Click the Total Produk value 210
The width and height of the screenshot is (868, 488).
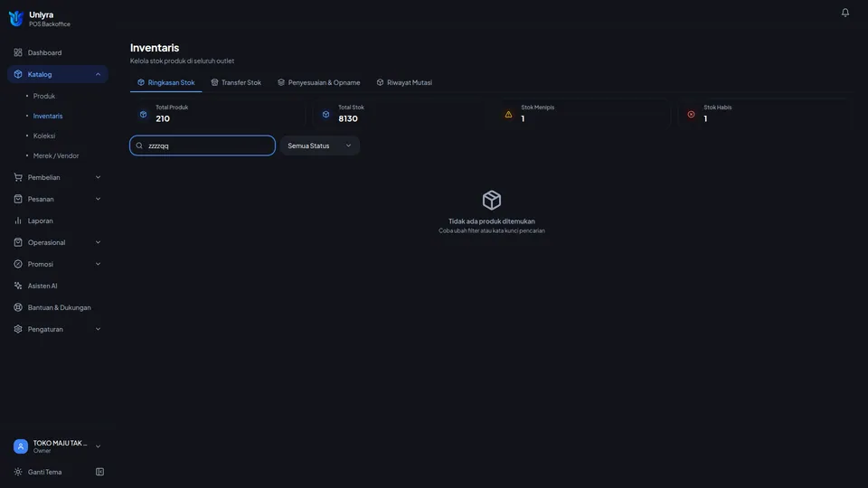coord(163,118)
